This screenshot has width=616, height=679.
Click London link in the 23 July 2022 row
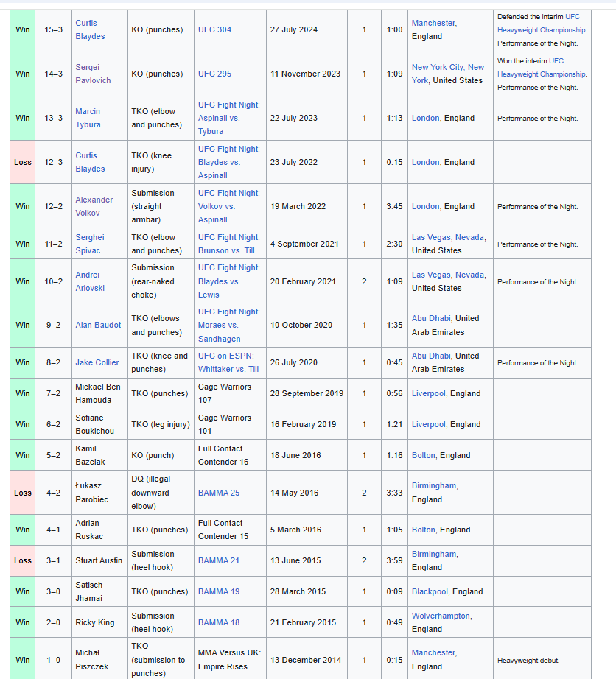[x=425, y=163]
